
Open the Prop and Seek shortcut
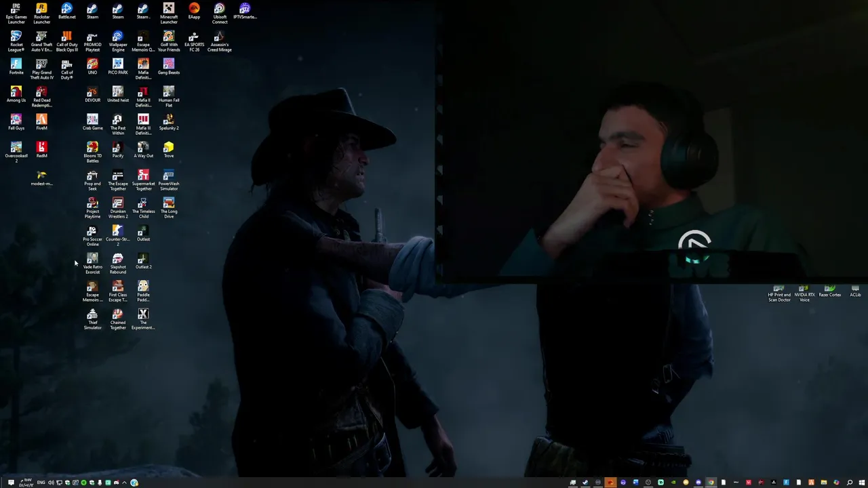(x=92, y=180)
